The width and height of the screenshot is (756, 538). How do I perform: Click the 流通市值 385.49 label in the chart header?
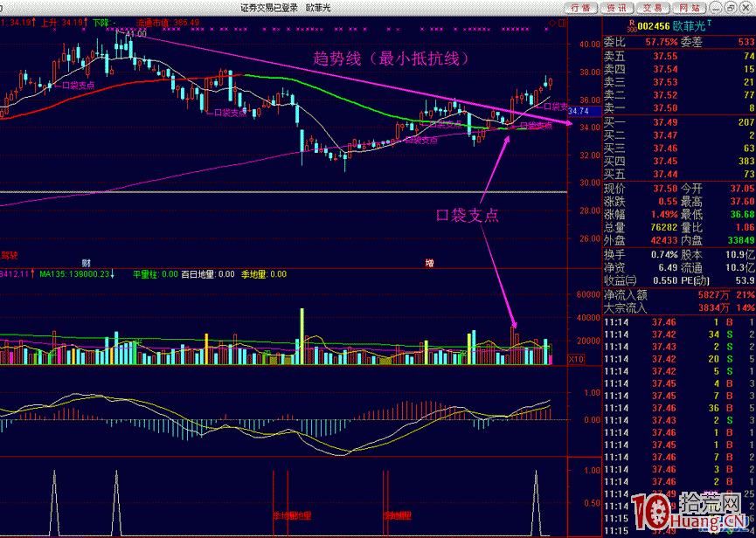coord(168,23)
